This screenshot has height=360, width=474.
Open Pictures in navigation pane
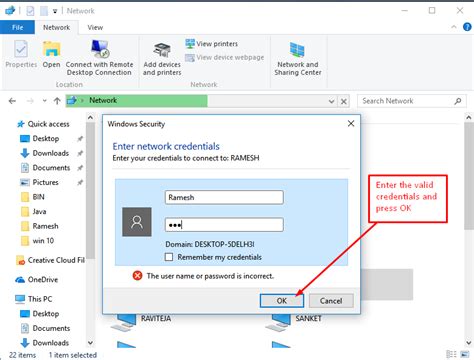click(39, 182)
